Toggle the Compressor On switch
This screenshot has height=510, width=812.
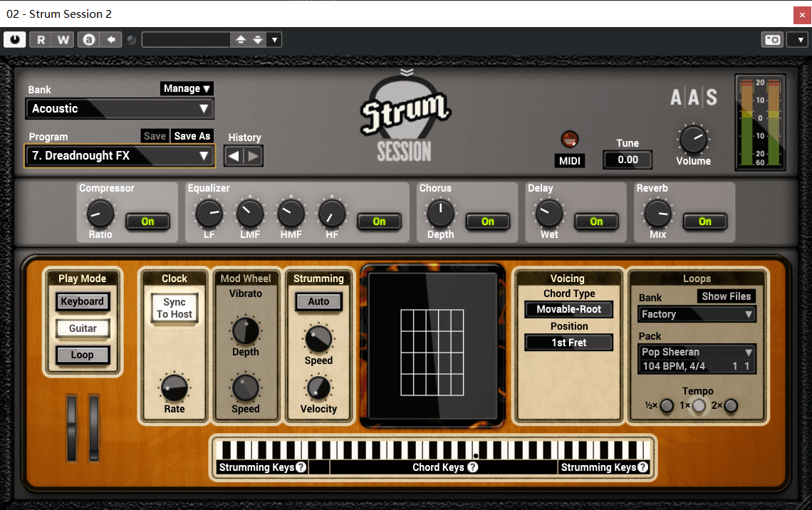pyautogui.click(x=147, y=222)
